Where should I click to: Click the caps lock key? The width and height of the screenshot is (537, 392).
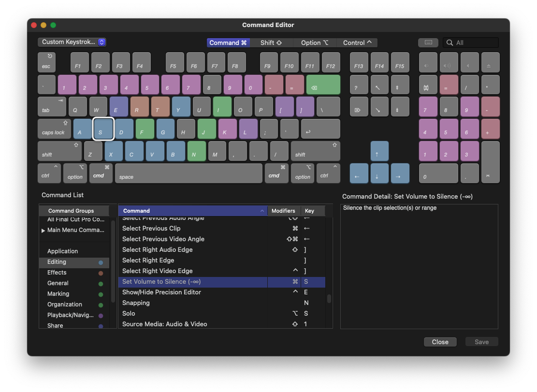(54, 129)
